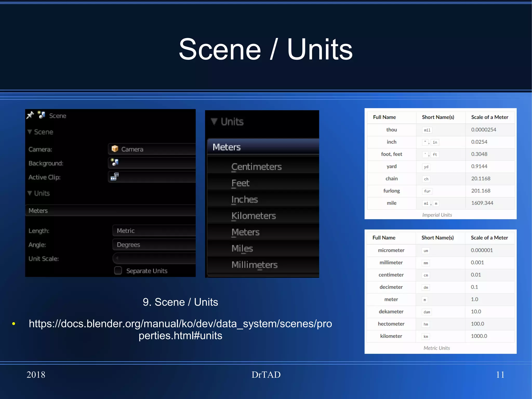
Task: Click the scene datablock icon in header
Action: pos(42,115)
